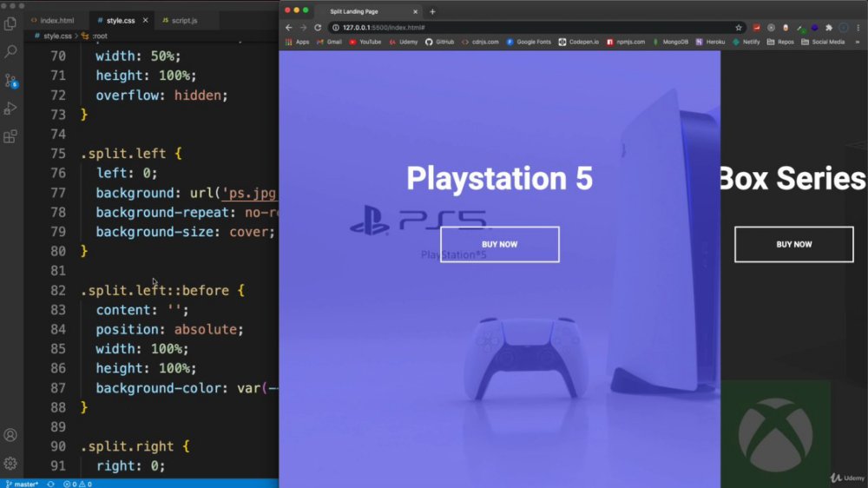
Task: Open the MongoDB bookmark
Action: pyautogui.click(x=670, y=42)
